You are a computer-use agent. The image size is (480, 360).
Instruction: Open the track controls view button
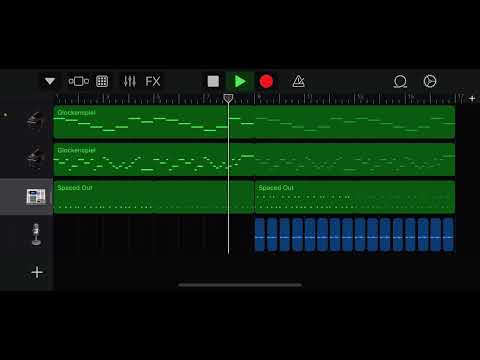[79, 81]
